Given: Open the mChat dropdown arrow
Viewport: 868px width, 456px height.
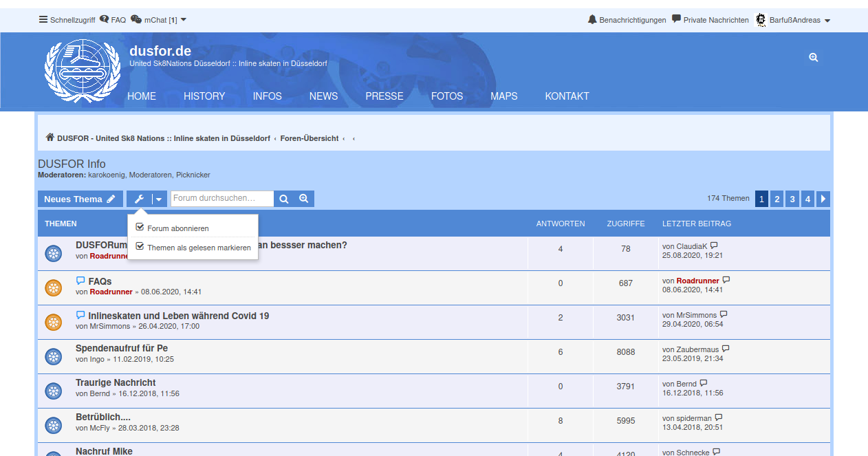Looking at the screenshot, I should (184, 20).
